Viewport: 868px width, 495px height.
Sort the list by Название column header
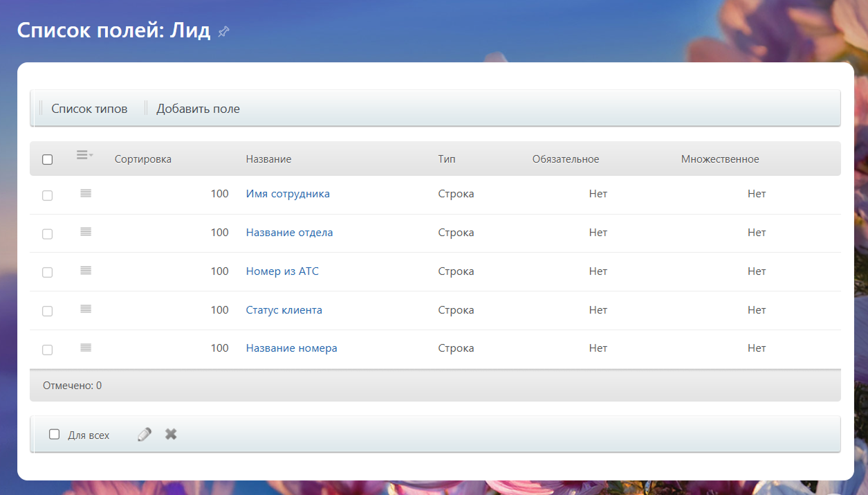click(268, 159)
